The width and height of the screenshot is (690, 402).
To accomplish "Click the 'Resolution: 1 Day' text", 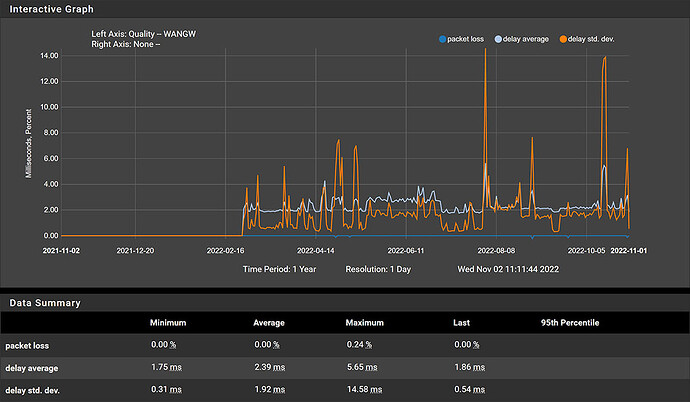I will (x=378, y=269).
